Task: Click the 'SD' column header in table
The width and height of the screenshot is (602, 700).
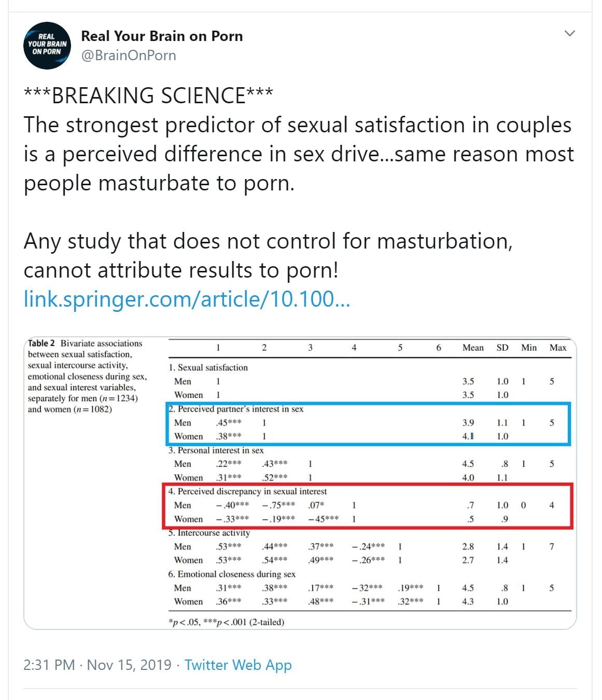Action: tap(502, 348)
